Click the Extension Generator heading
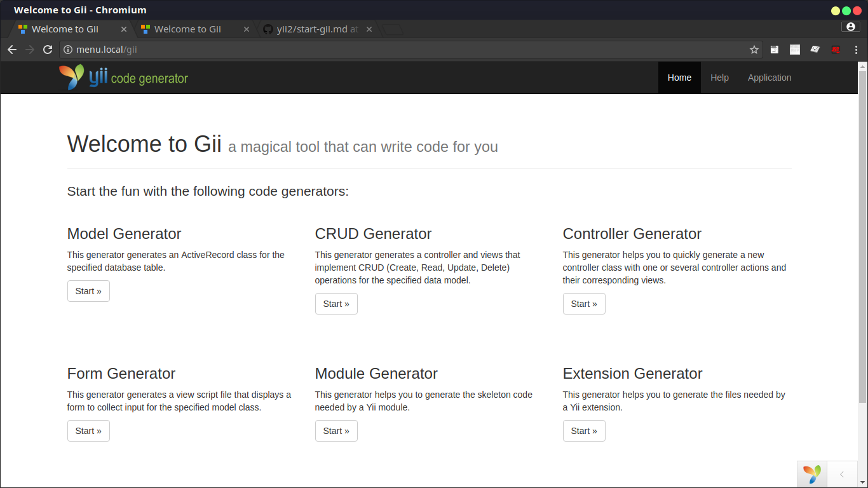The width and height of the screenshot is (868, 488). tap(633, 374)
